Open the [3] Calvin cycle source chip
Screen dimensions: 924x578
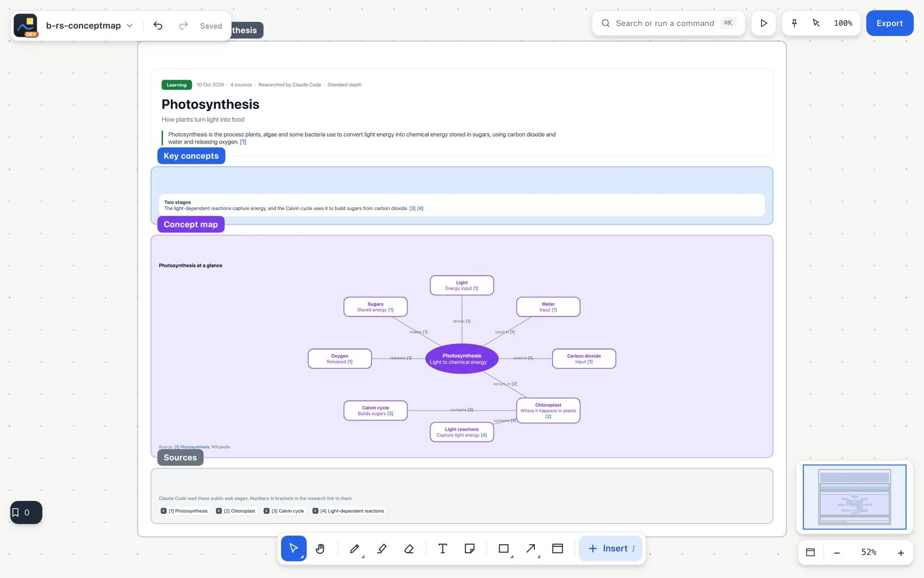tap(284, 511)
